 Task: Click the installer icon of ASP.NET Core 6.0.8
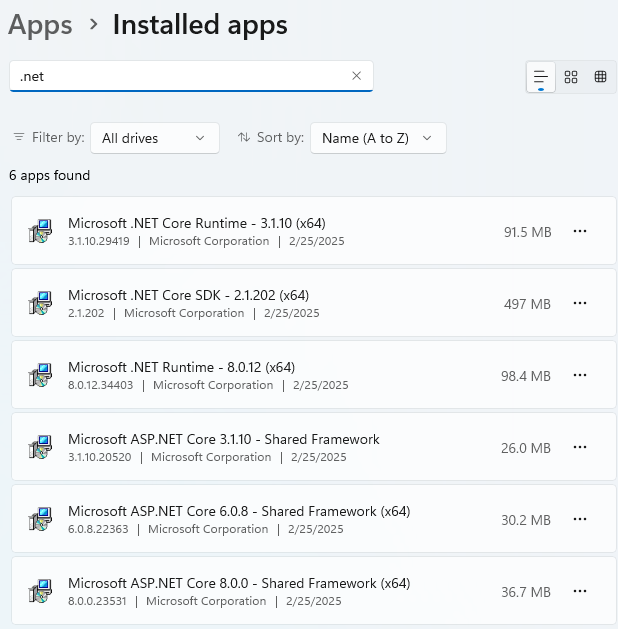[40, 519]
